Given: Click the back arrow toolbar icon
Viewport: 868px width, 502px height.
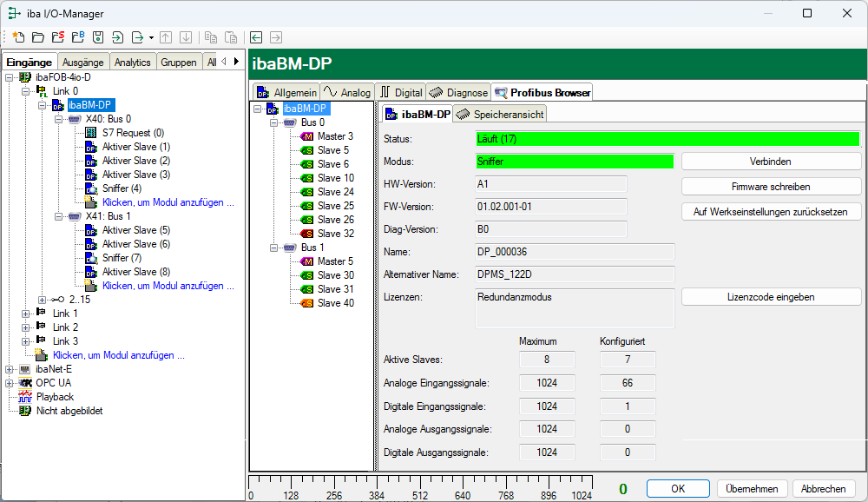Looking at the screenshot, I should coord(256,37).
